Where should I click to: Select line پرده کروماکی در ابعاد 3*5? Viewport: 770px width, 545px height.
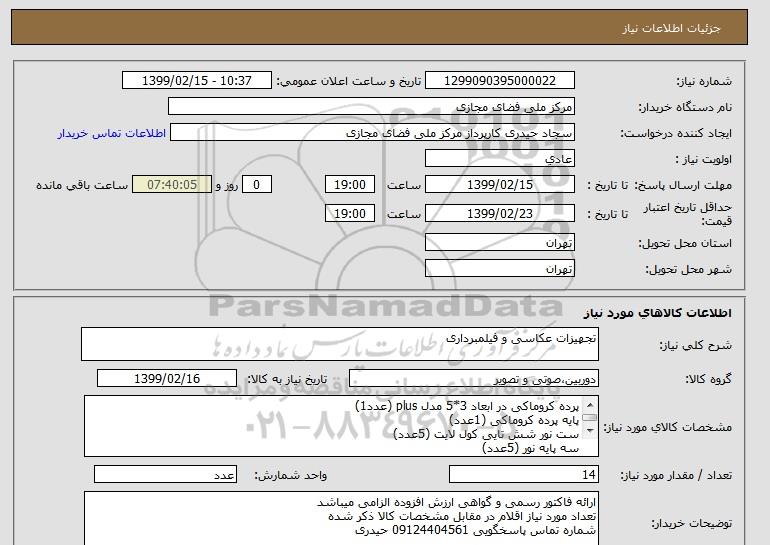(467, 407)
